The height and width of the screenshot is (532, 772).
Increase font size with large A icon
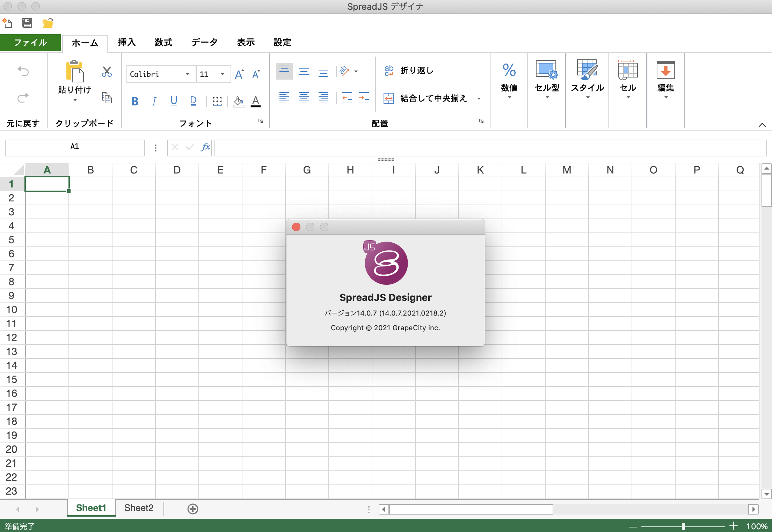tap(239, 74)
